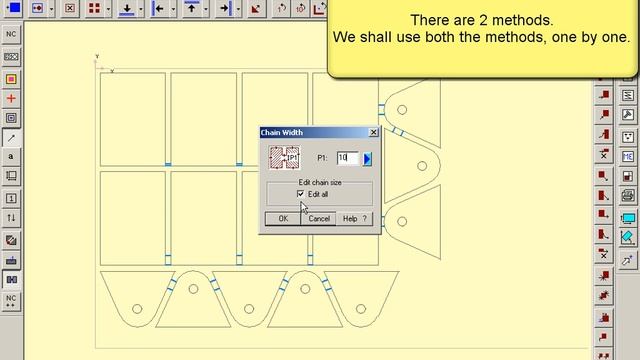The image size is (640, 360).
Task: Expand dropdown next to the right-arrow icon
Action: tap(238, 8)
